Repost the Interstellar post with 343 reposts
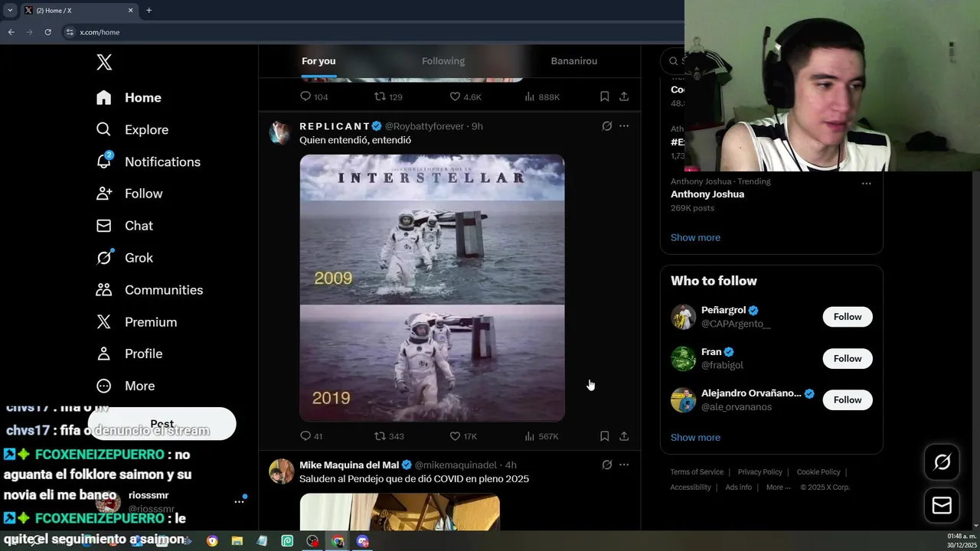 (388, 436)
